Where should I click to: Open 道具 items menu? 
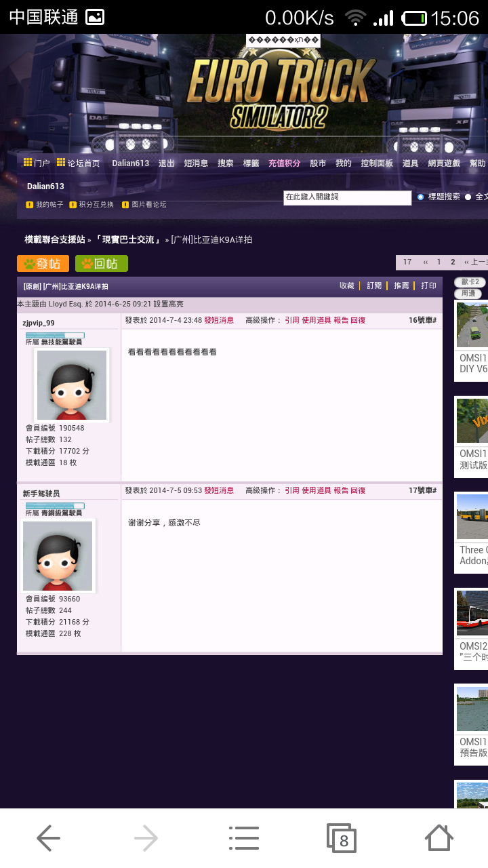click(x=410, y=163)
